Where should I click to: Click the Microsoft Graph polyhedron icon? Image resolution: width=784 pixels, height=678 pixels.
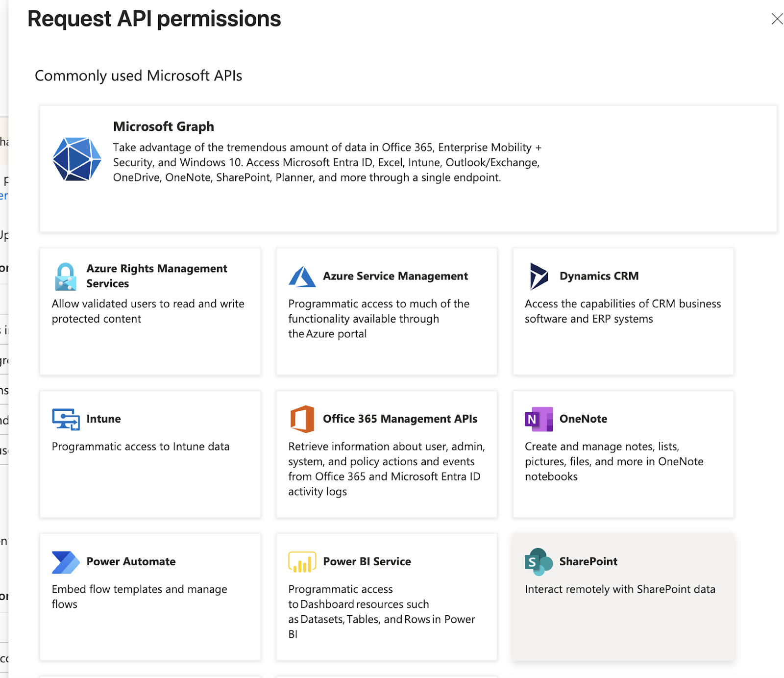(77, 159)
